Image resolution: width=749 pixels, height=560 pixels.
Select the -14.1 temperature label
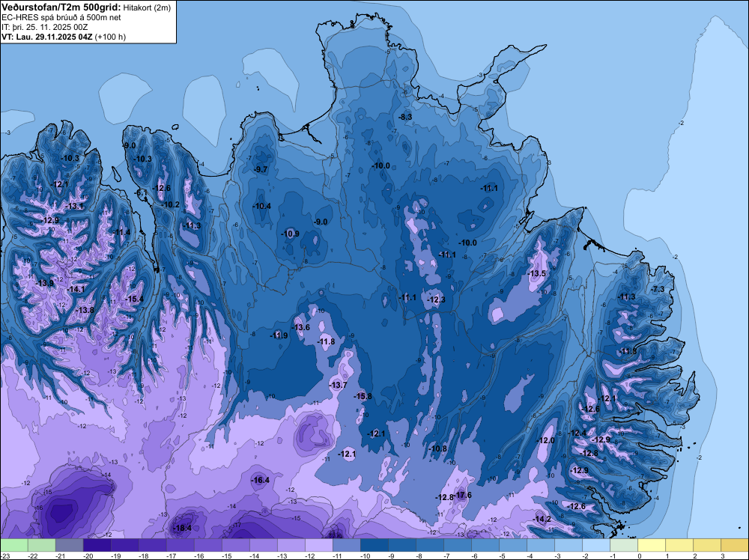click(x=76, y=289)
